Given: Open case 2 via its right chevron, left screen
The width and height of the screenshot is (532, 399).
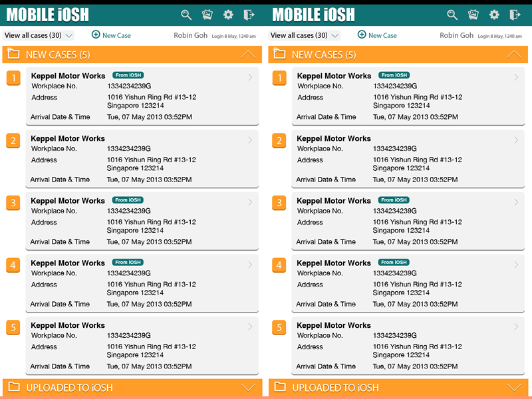Looking at the screenshot, I should (250, 140).
